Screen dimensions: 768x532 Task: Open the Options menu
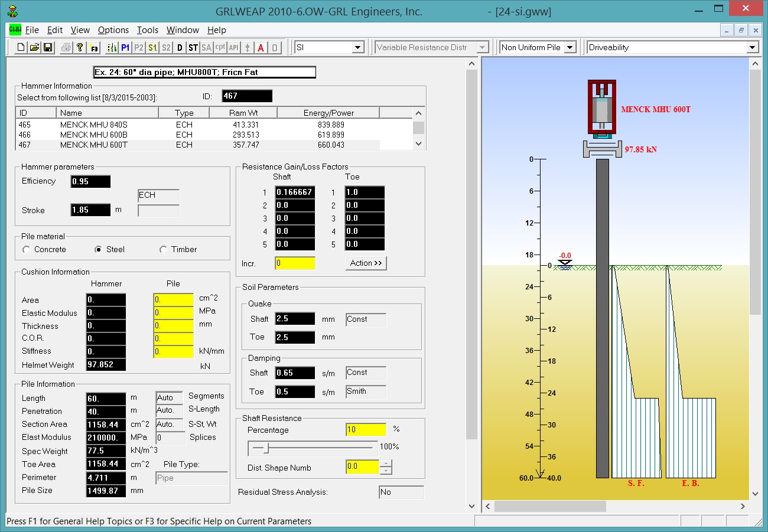[113, 30]
